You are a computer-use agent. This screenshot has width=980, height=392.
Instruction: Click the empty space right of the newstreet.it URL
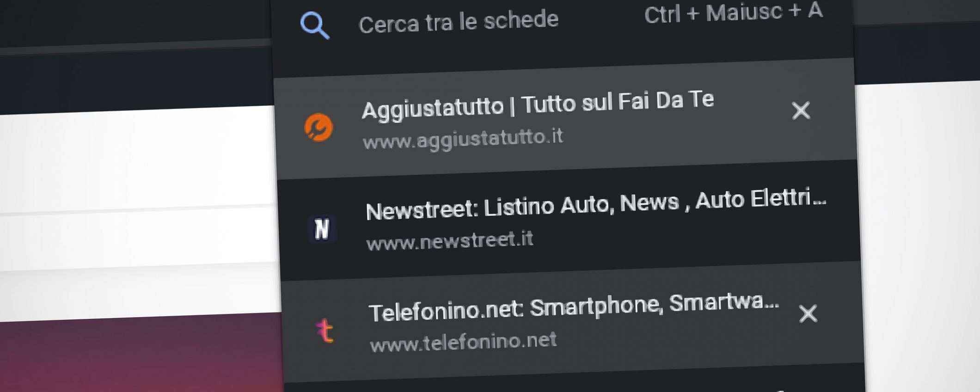[693, 238]
